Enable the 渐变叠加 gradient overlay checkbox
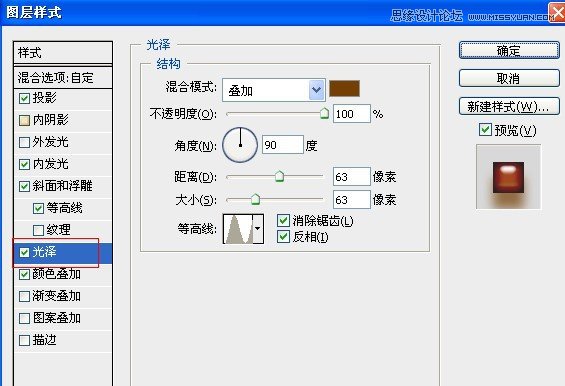Image resolution: width=565 pixels, height=386 pixels. [24, 296]
